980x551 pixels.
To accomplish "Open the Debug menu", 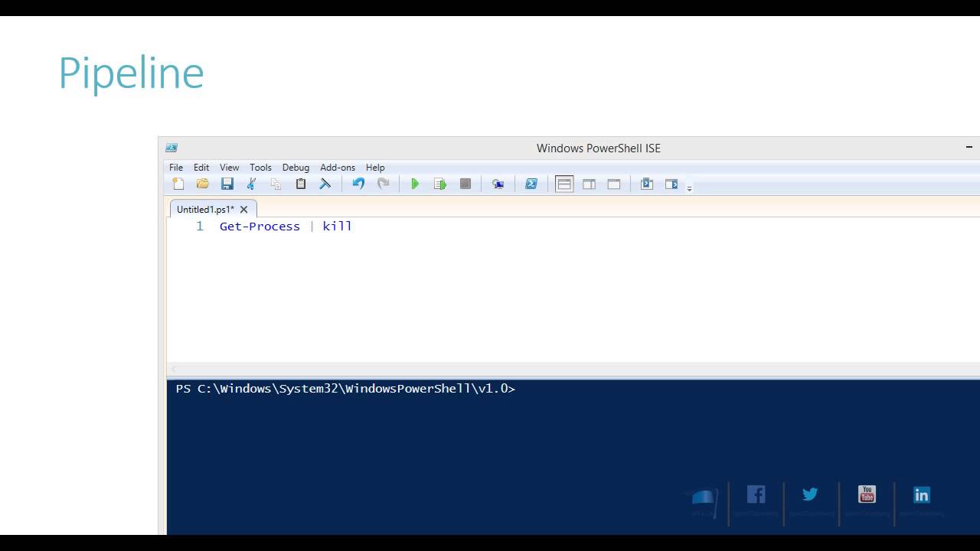I will 296,168.
